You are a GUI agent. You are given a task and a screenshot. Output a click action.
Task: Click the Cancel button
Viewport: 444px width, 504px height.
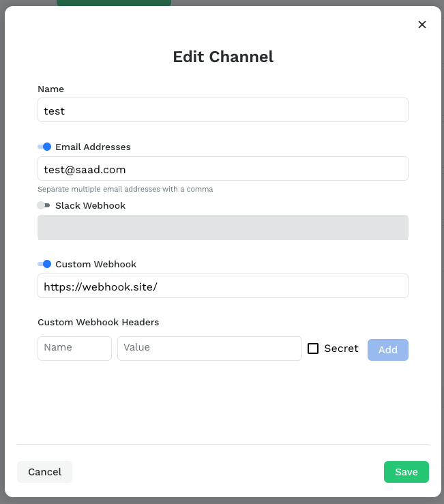(45, 472)
